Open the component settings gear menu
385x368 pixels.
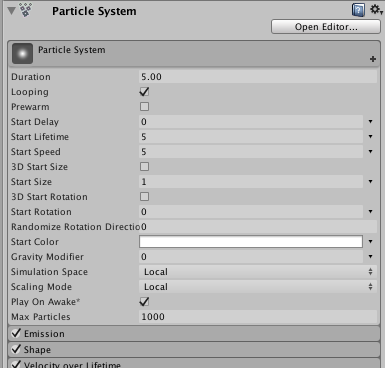click(376, 10)
